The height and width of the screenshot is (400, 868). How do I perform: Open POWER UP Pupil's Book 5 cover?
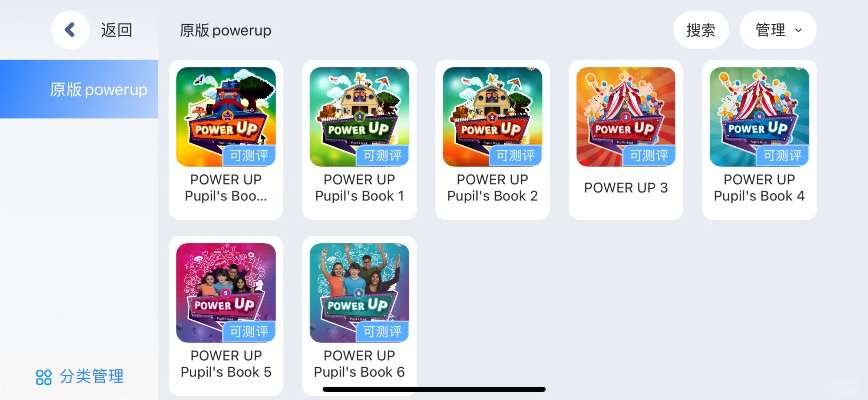(x=226, y=293)
